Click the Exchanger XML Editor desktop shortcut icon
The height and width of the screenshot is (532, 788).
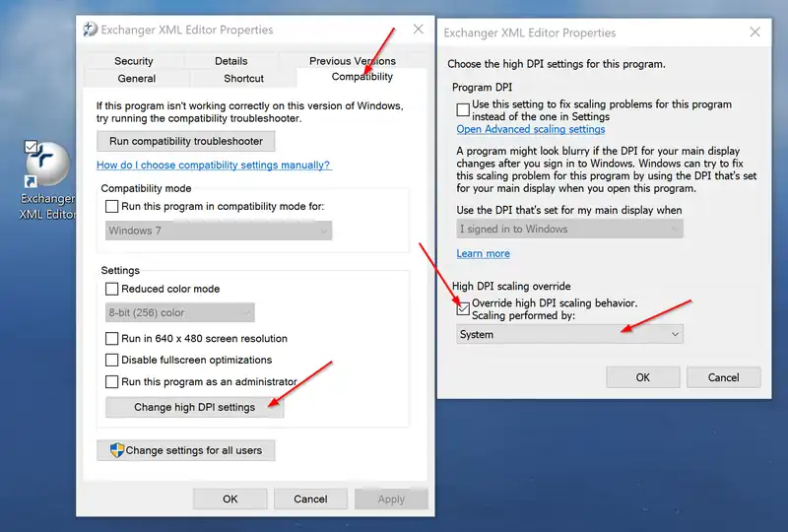pos(46,166)
